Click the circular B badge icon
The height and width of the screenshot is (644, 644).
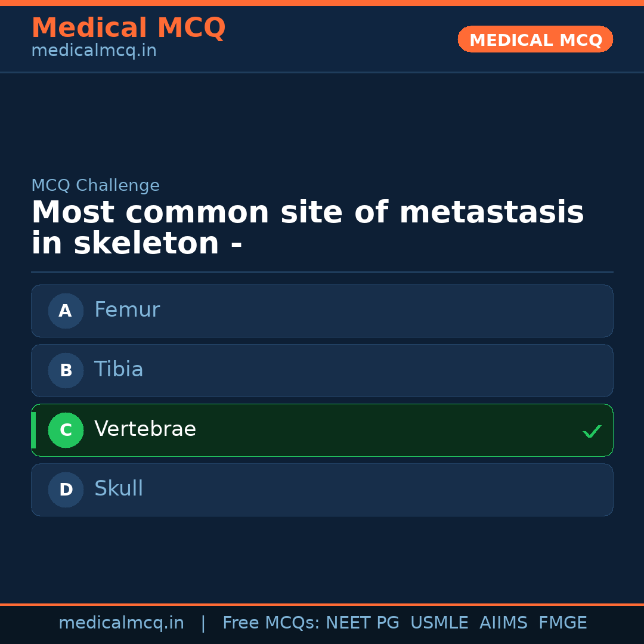click(x=66, y=370)
